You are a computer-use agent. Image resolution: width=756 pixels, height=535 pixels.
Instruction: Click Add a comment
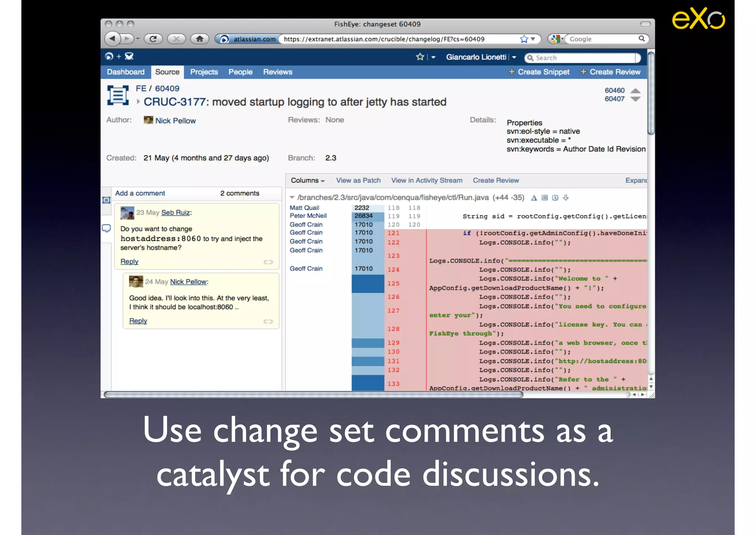140,193
